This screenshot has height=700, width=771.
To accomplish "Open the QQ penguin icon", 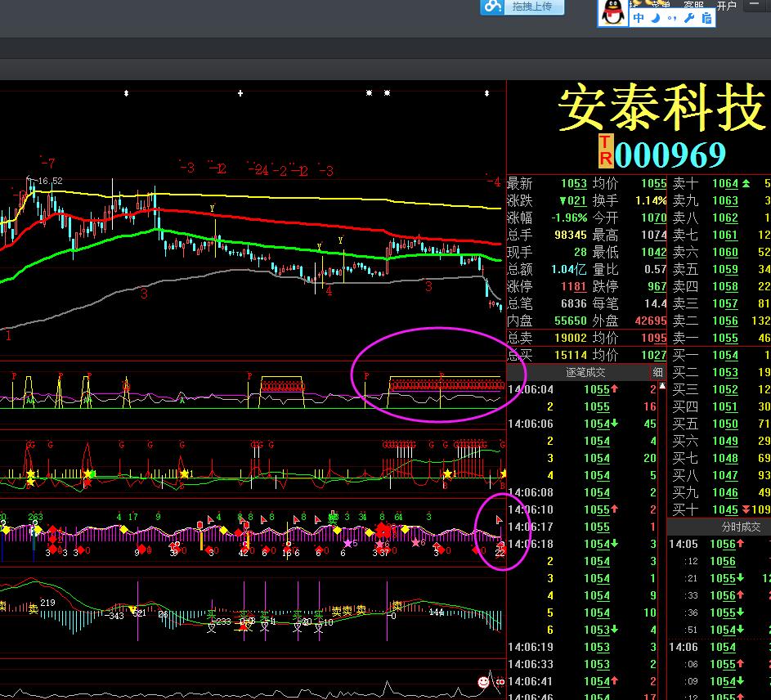I will pos(612,12).
